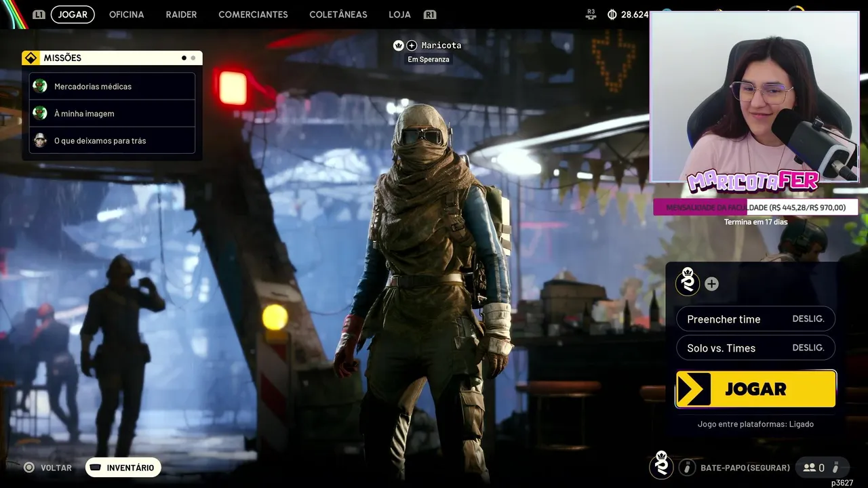Click Jogo entre plataformas: Ligado text
The width and height of the screenshot is (868, 488).
click(755, 424)
